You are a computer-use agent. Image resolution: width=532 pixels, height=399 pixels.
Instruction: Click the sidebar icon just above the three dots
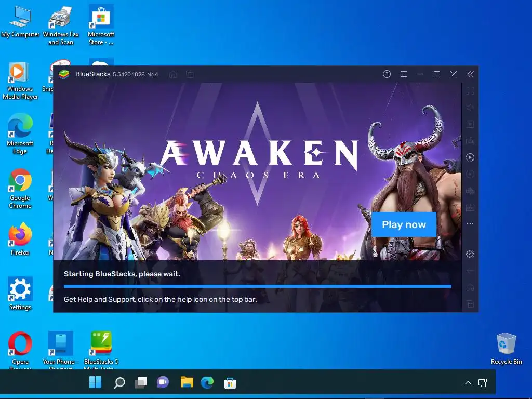click(x=470, y=207)
